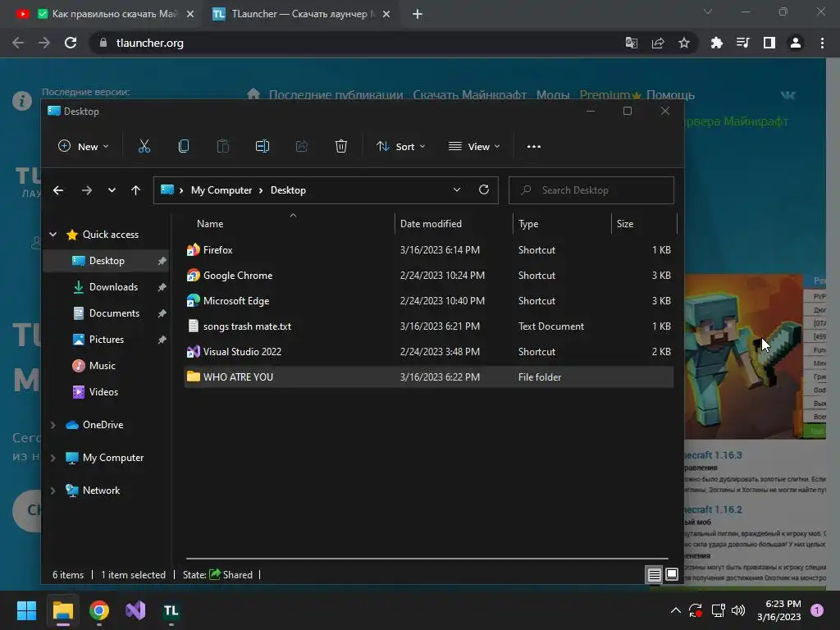Open the View dropdown menu
840x630 pixels.
coord(475,146)
